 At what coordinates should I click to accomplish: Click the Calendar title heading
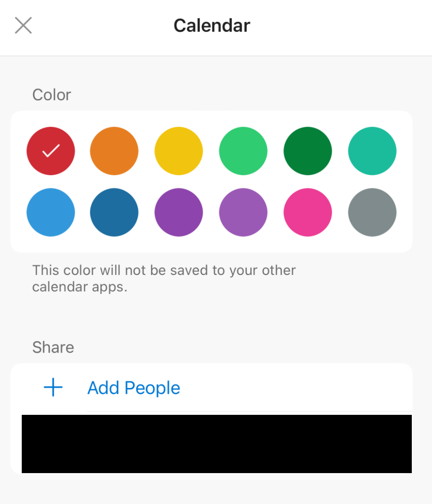[212, 26]
